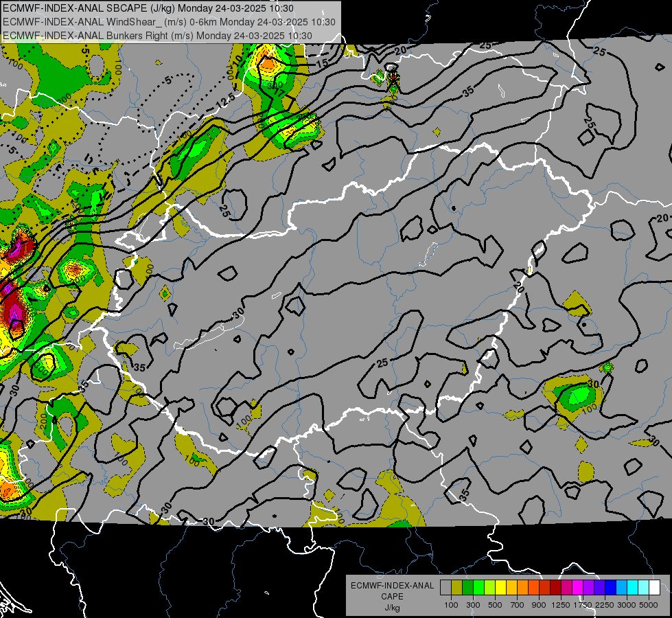Click the WindShear 0-6km title line
The height and width of the screenshot is (618, 672).
[170, 22]
